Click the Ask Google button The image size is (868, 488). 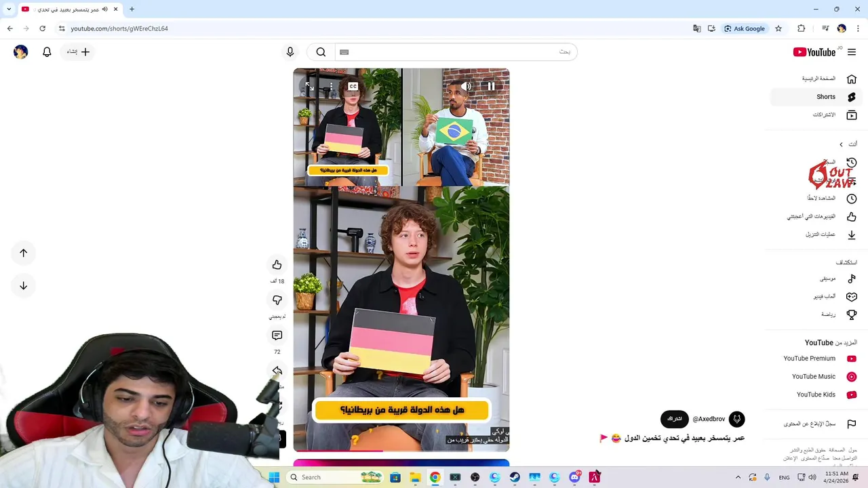[744, 28]
